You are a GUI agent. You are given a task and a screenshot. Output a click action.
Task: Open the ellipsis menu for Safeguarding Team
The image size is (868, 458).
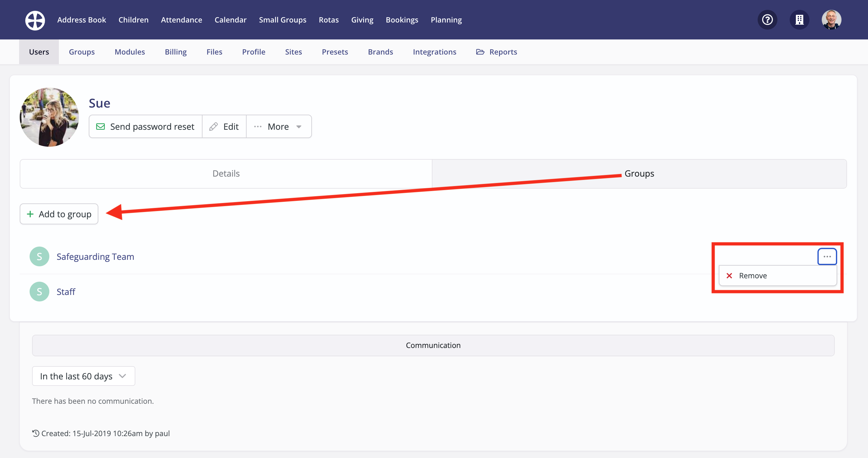tap(827, 256)
